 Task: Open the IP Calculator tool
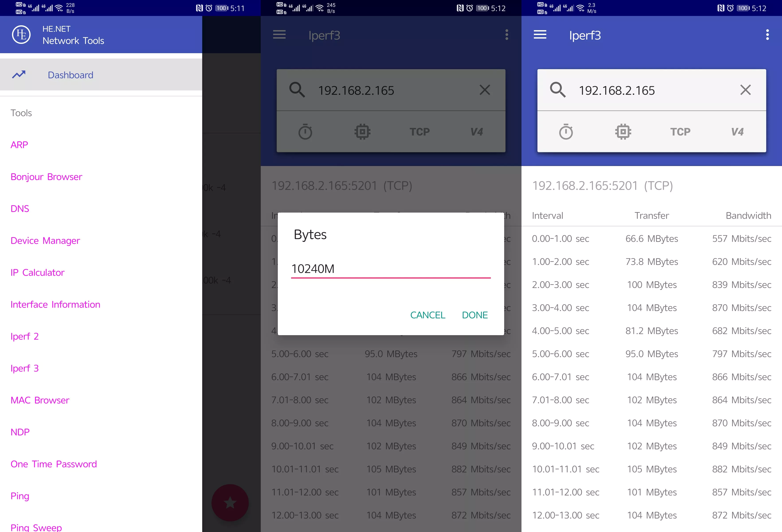pyautogui.click(x=37, y=272)
